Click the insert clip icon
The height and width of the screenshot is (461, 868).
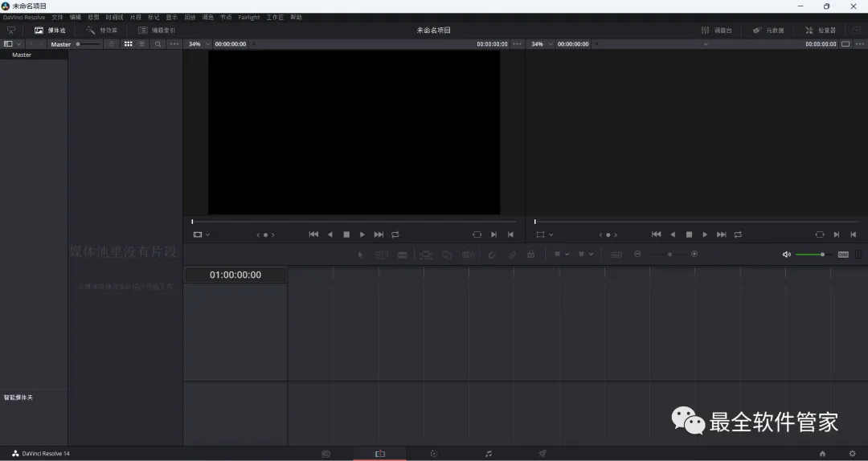click(426, 255)
